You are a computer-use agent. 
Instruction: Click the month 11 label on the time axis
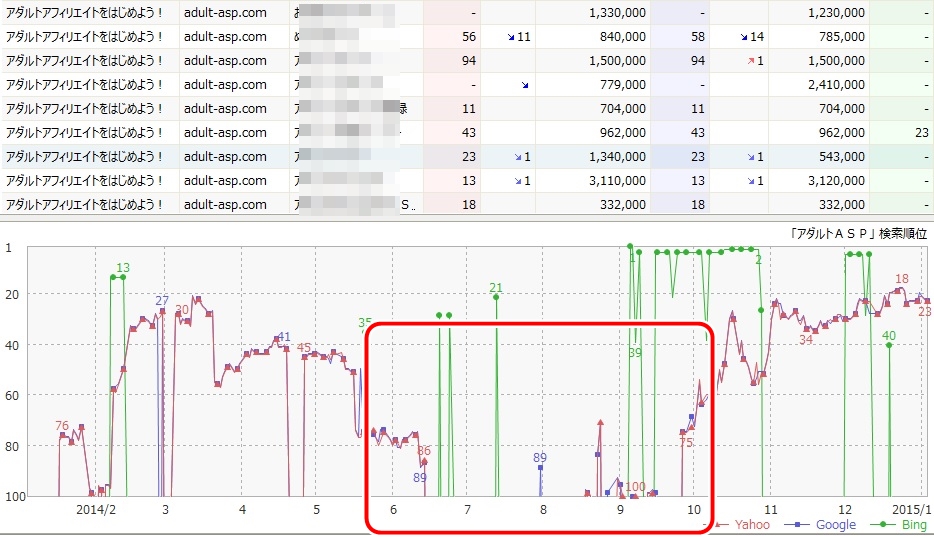[771, 510]
